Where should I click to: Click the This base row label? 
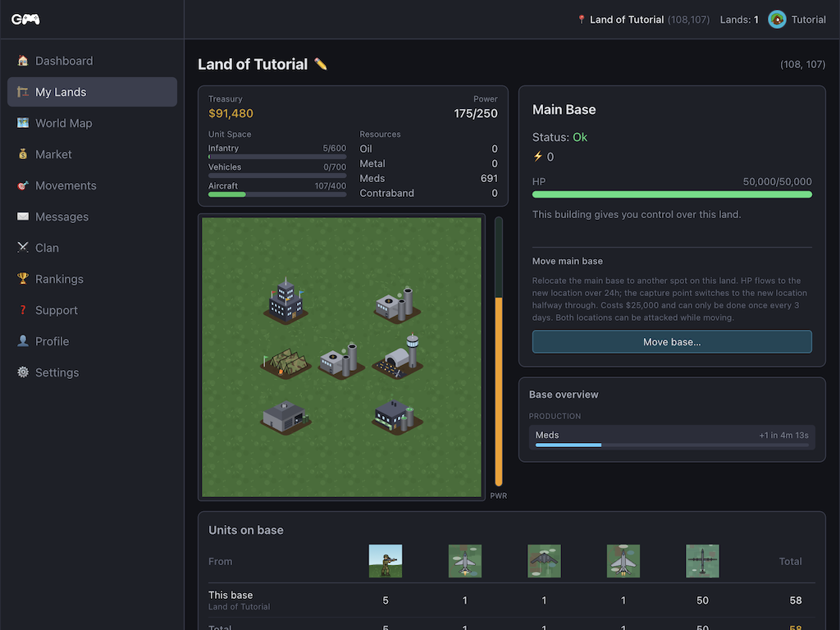tap(231, 596)
